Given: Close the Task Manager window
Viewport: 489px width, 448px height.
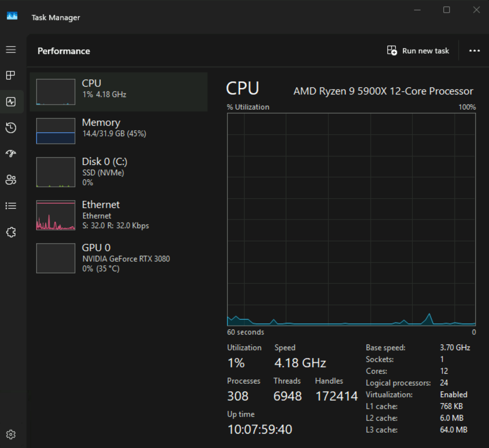Looking at the screenshot, I should (x=476, y=10).
